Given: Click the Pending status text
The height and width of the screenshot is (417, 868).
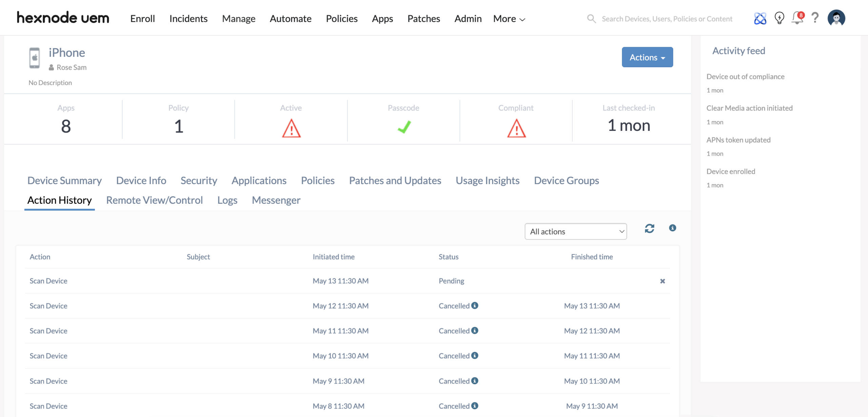Looking at the screenshot, I should point(451,281).
